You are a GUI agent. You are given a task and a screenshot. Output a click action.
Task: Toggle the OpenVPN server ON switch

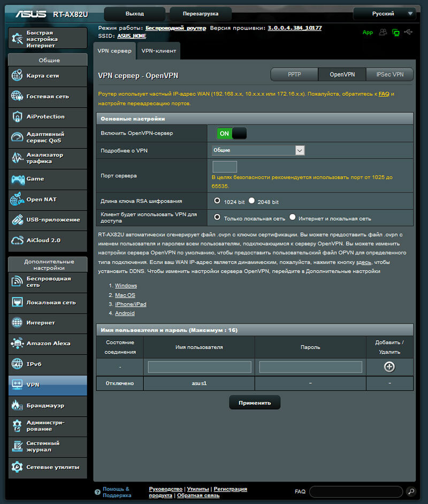(232, 133)
